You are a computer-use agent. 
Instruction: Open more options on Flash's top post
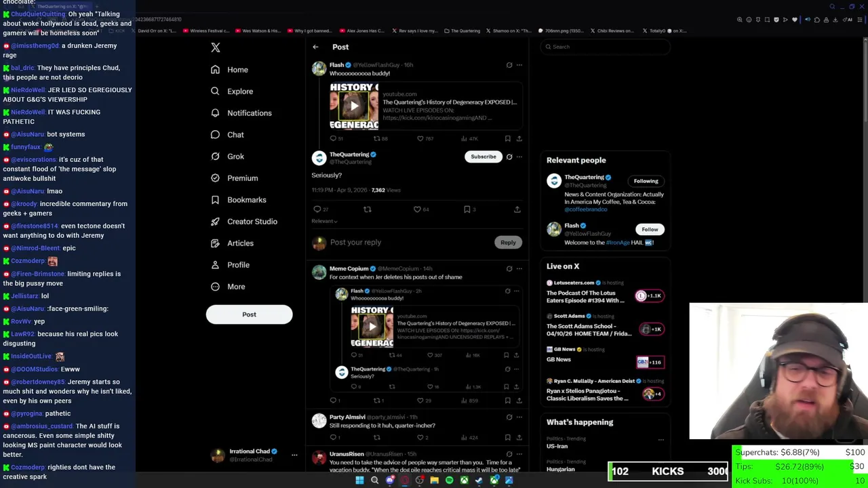(x=519, y=65)
